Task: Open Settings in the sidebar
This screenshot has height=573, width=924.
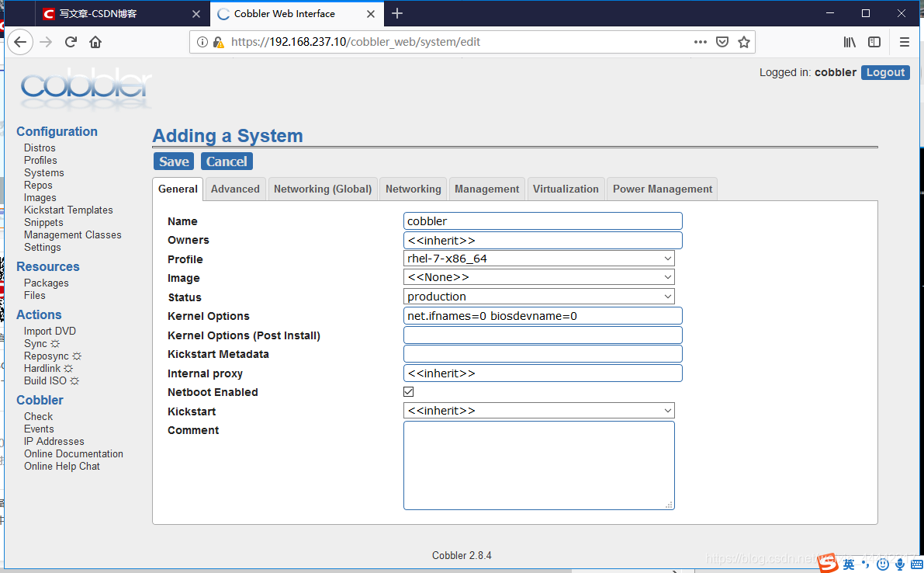Action: point(43,247)
